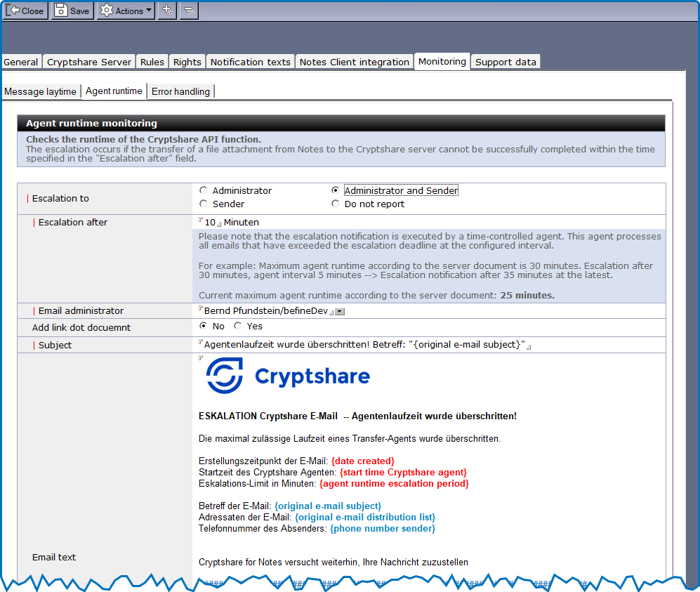This screenshot has width=700, height=592.
Task: Click the Save toolbar button
Action: [72, 11]
